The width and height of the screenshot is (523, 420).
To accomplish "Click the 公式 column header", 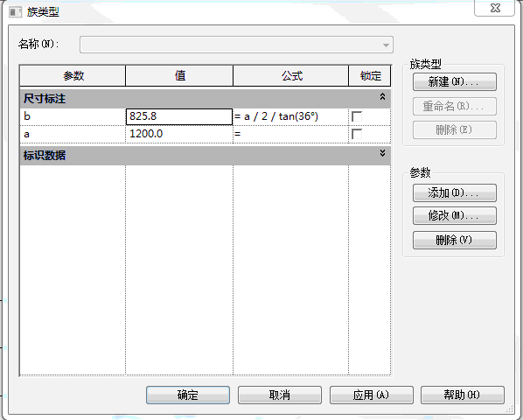I will pos(291,76).
